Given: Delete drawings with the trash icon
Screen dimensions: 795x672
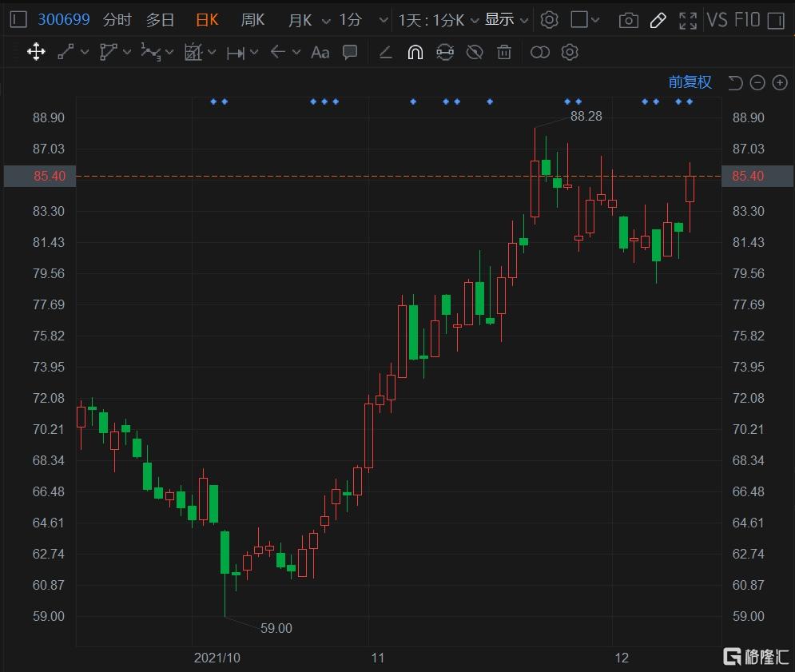Looking at the screenshot, I should [504, 52].
